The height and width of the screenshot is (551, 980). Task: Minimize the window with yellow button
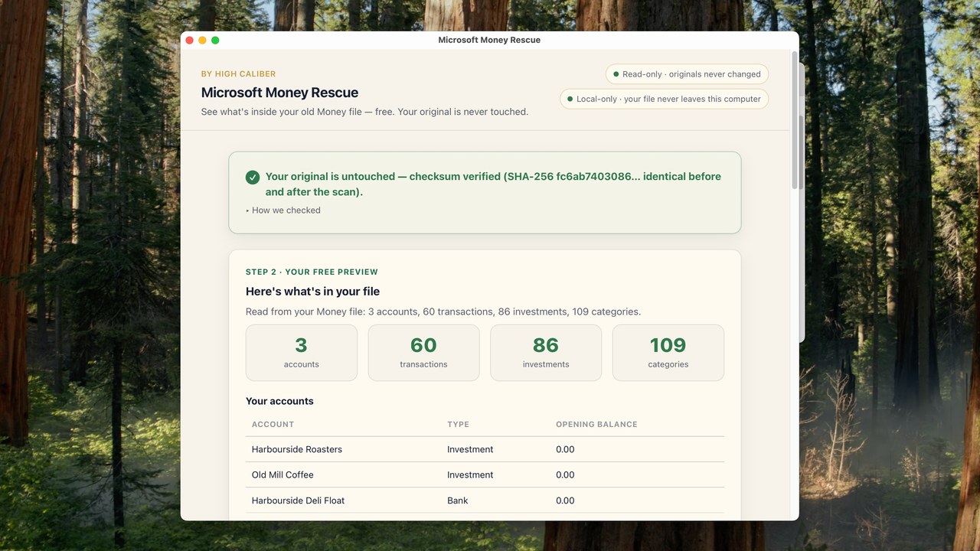202,40
